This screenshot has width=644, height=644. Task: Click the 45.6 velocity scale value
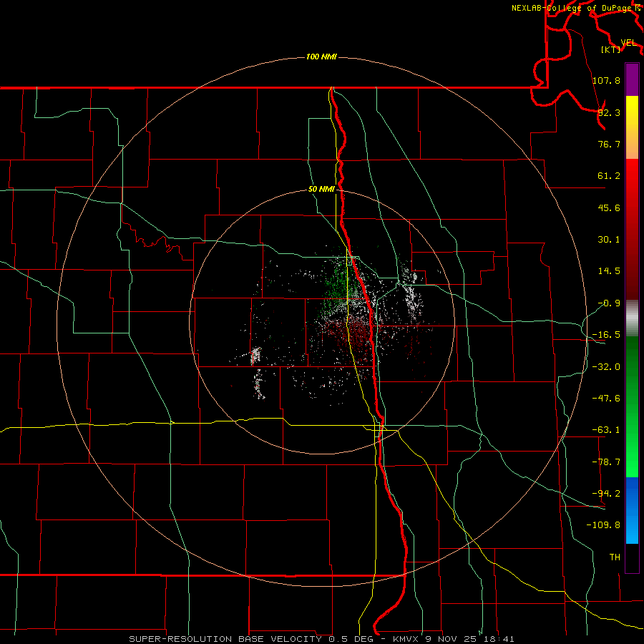tap(609, 208)
